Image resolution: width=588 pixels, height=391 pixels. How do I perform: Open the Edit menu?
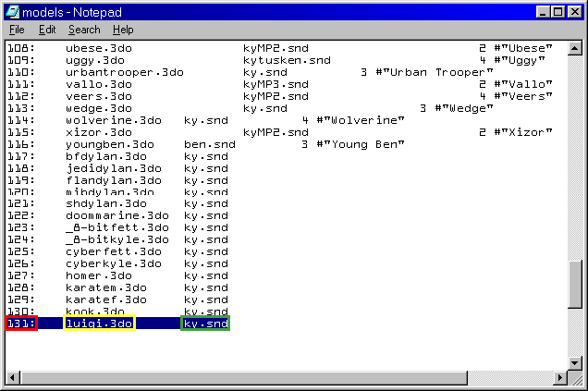[47, 30]
